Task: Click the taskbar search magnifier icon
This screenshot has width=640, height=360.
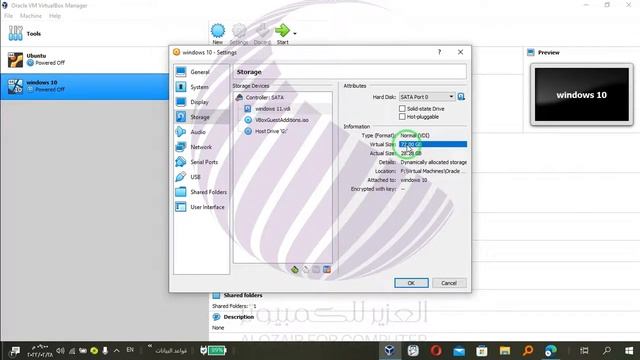Action: tap(607, 350)
